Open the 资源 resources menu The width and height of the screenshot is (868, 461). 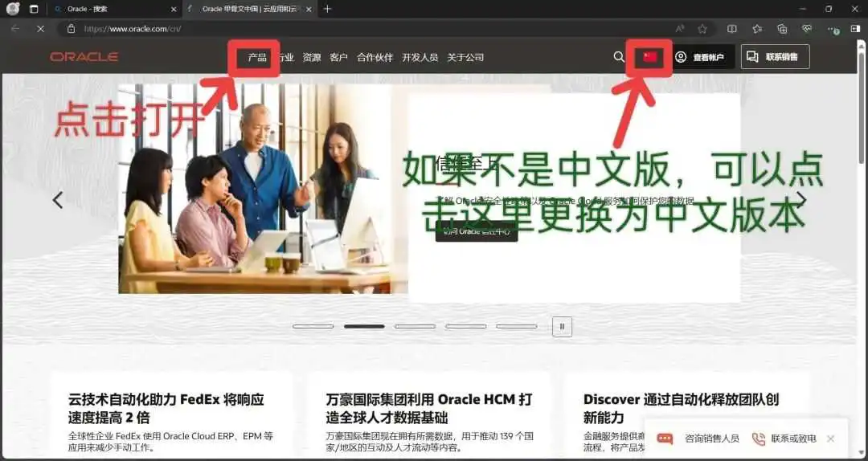pyautogui.click(x=311, y=58)
